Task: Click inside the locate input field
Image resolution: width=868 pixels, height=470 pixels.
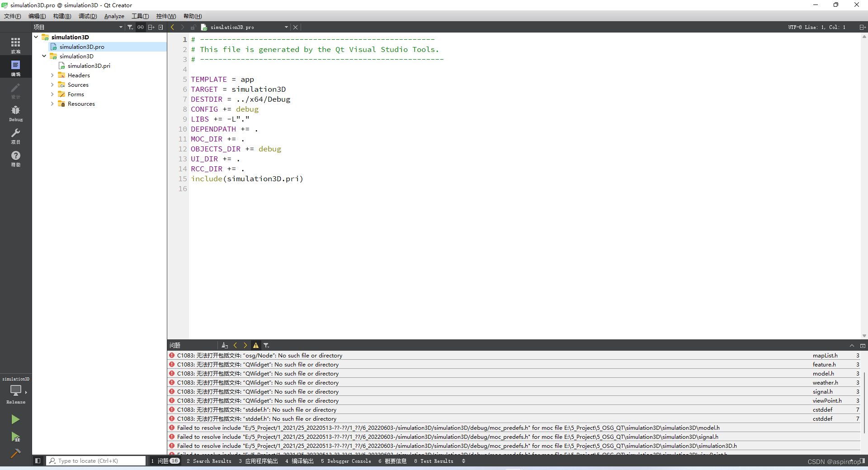Action: tap(95, 461)
